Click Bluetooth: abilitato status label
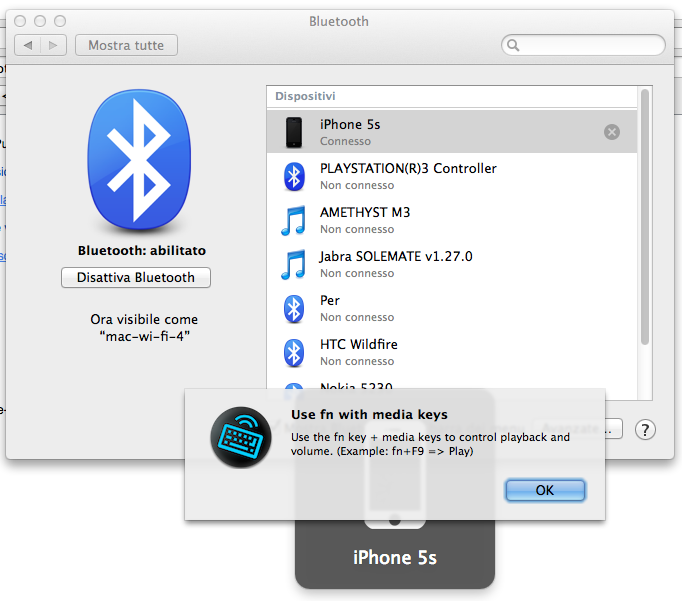The width and height of the screenshot is (682, 601). (x=142, y=250)
